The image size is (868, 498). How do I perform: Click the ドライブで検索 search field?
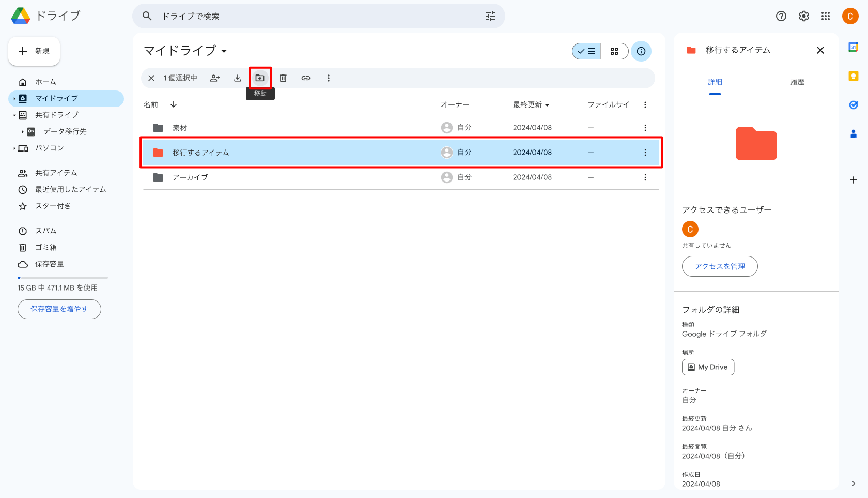[x=319, y=16]
